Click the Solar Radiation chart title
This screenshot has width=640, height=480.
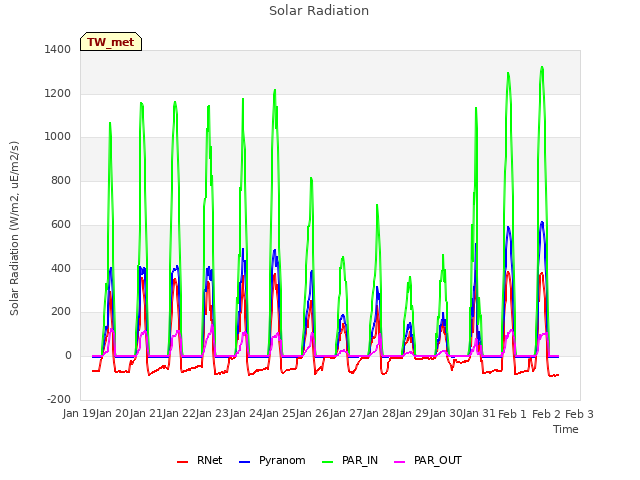click(x=319, y=11)
